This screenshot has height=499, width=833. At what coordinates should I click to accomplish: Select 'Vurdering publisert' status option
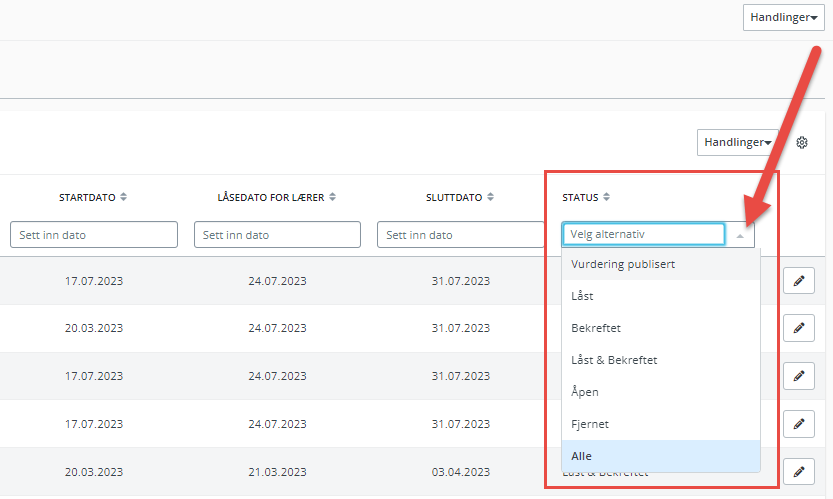click(x=661, y=264)
